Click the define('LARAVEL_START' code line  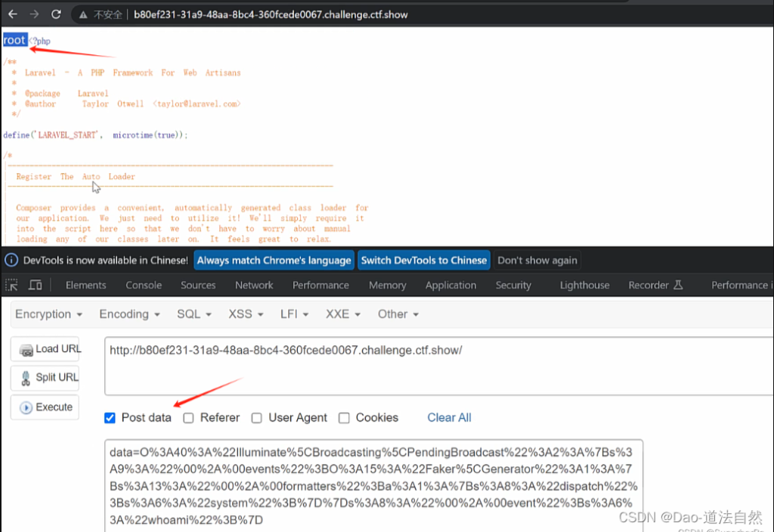click(x=95, y=135)
